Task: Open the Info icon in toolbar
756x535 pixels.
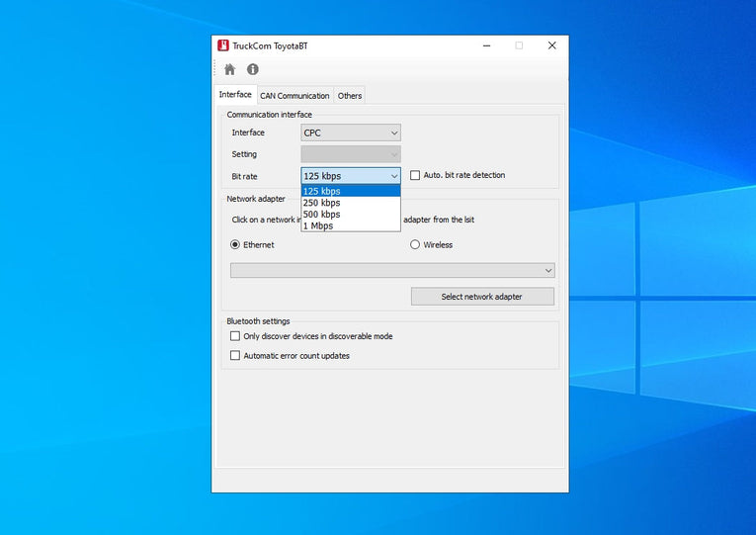Action: click(x=253, y=69)
